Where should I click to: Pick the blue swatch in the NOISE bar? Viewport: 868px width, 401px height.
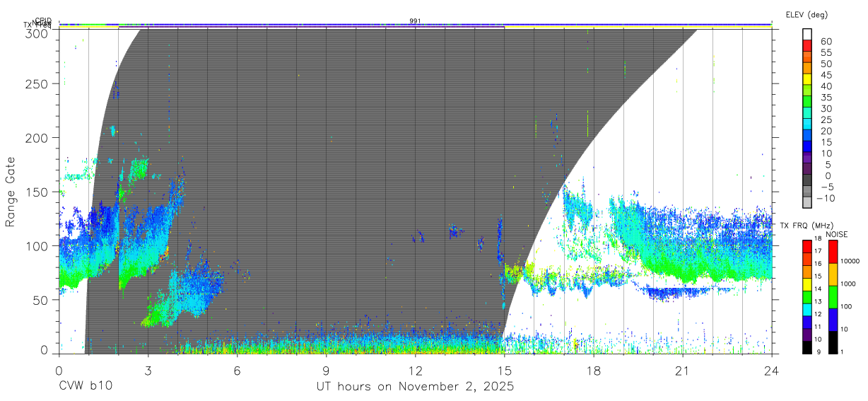[833, 320]
